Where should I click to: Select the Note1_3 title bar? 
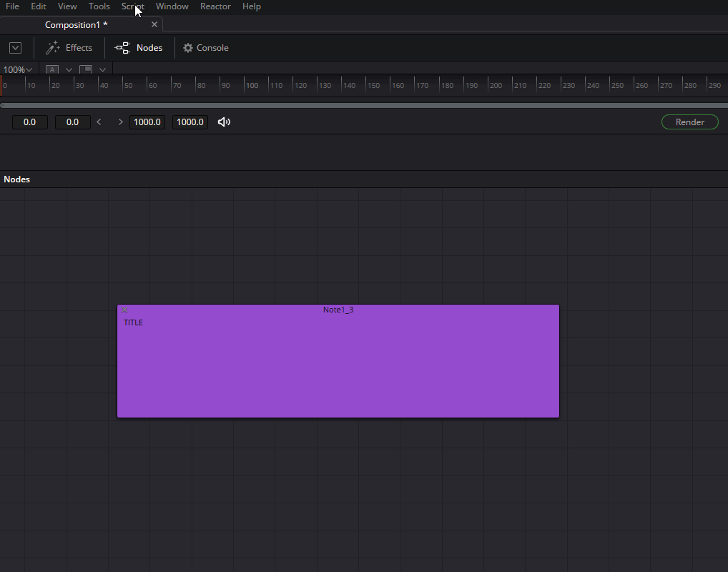point(338,310)
